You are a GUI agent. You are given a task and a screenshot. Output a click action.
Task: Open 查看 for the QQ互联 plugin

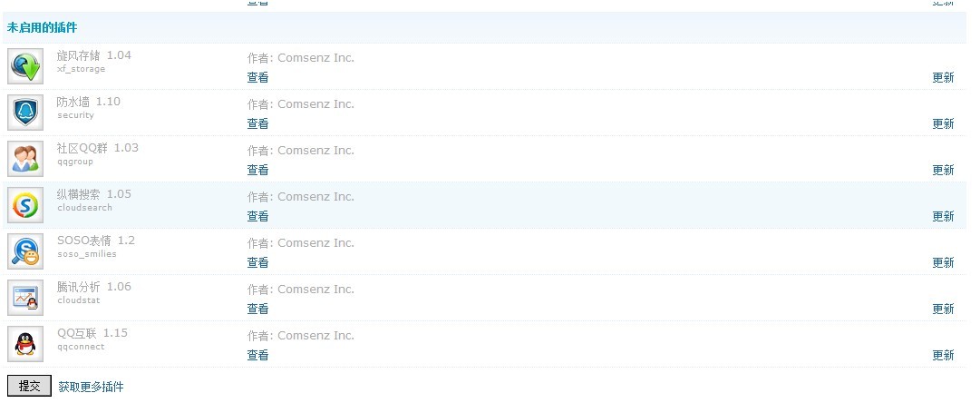[x=257, y=356]
